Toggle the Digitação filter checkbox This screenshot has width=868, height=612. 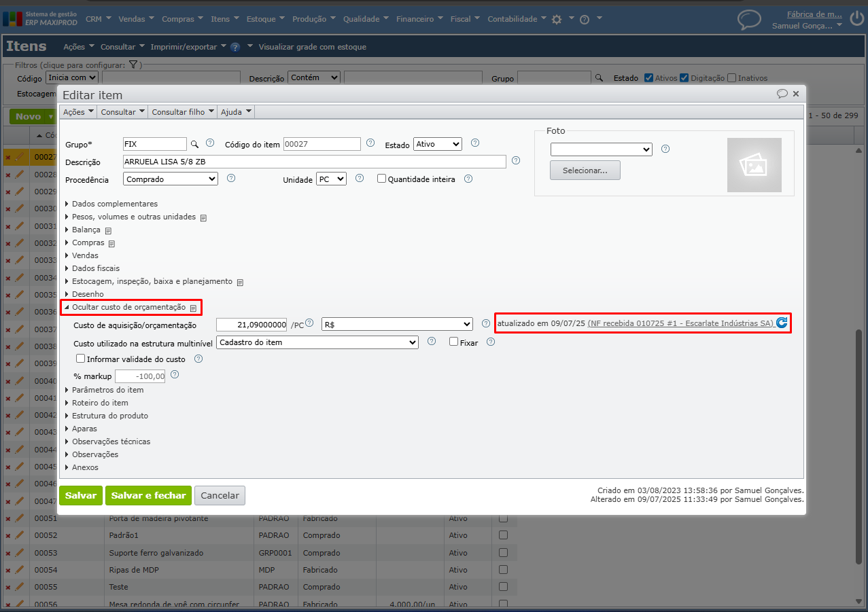[684, 77]
